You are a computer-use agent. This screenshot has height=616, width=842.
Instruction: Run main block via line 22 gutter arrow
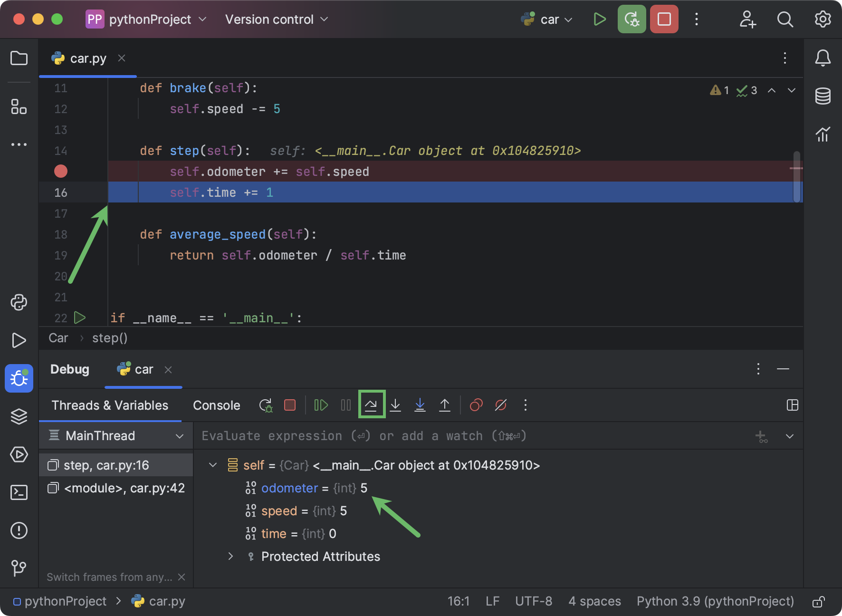tap(80, 318)
